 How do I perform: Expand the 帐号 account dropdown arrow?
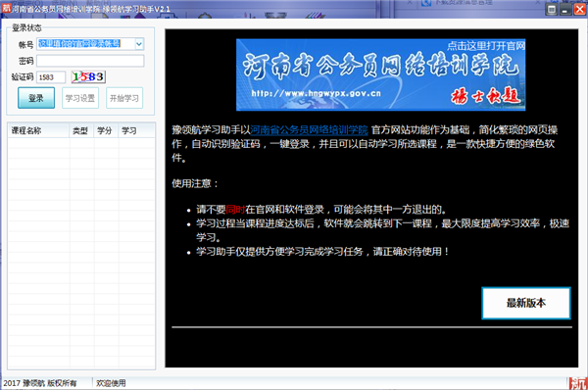[139, 44]
